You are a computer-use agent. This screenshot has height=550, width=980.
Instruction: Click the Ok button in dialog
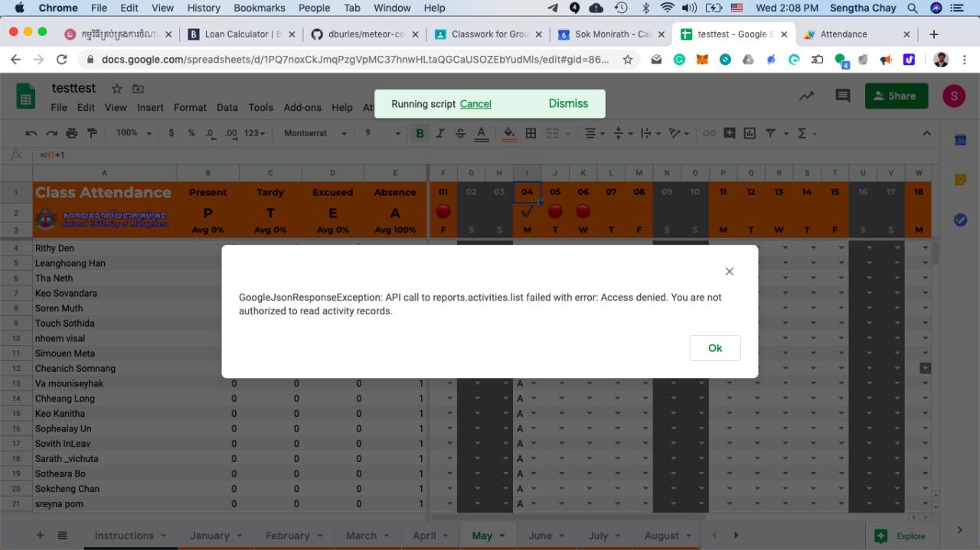[715, 348]
